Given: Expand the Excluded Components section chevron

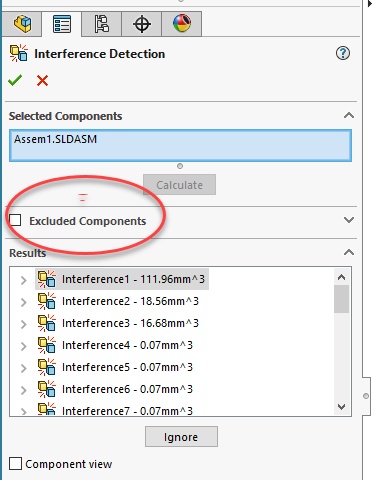Looking at the screenshot, I should [349, 220].
